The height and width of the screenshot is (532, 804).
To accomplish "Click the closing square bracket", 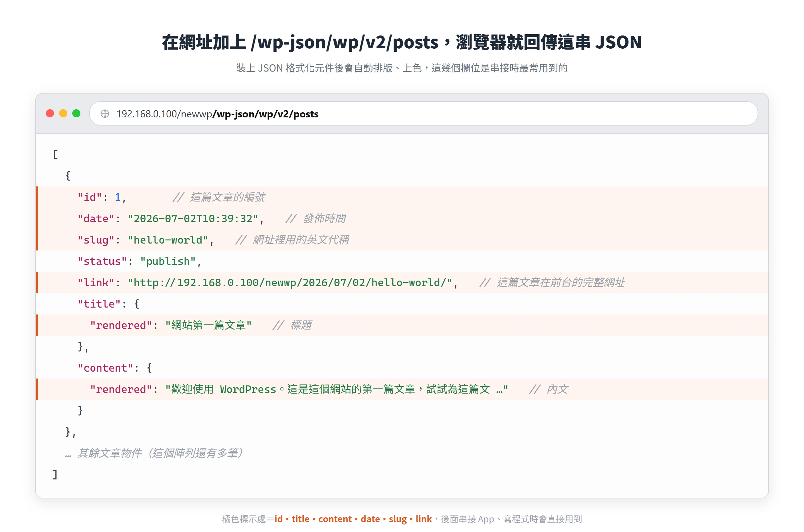I will pyautogui.click(x=55, y=474).
